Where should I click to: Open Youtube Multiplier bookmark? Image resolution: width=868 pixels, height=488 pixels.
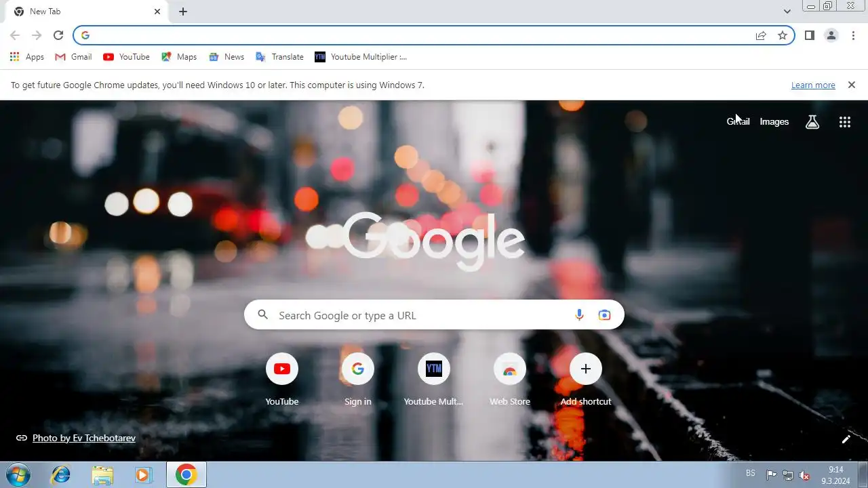tap(361, 57)
